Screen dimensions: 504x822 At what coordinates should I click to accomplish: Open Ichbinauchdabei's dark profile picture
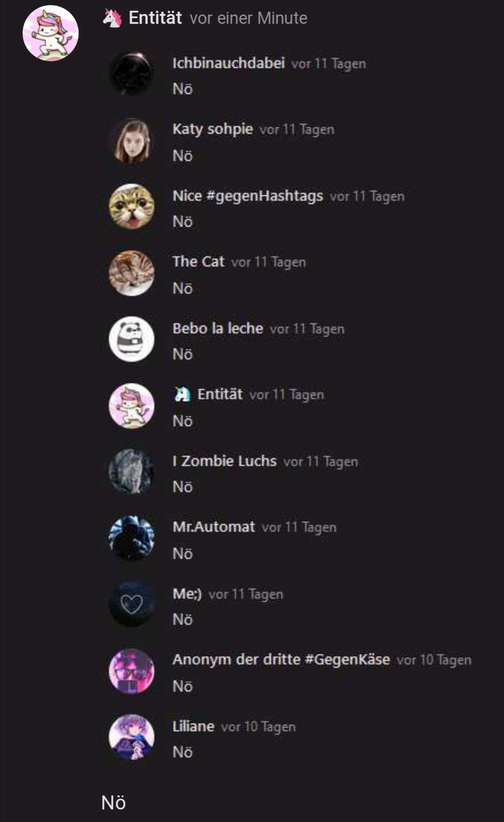point(132,74)
